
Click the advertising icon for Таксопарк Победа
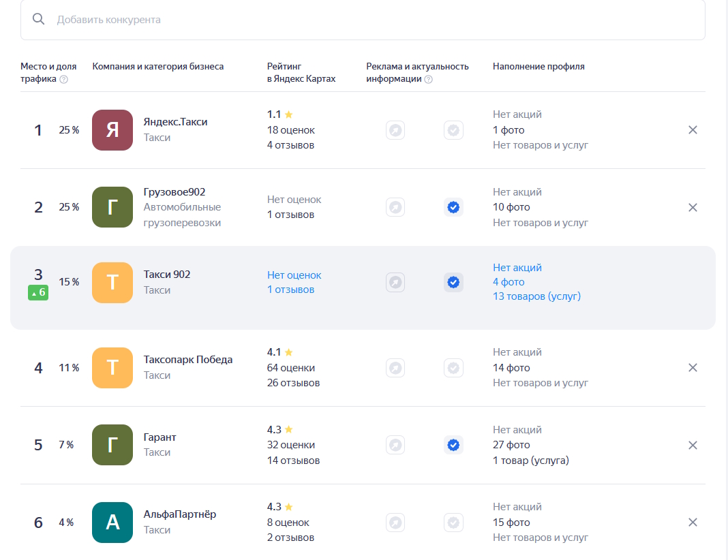point(395,368)
